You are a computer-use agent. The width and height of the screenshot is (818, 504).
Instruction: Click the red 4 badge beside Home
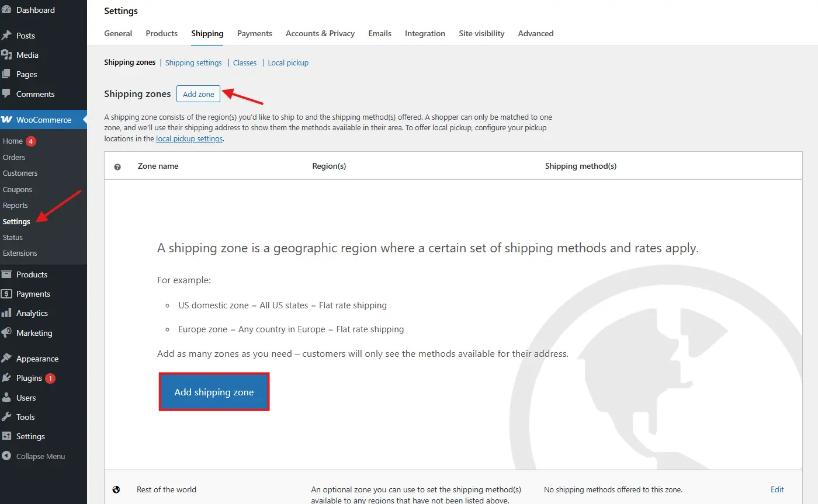pos(31,141)
